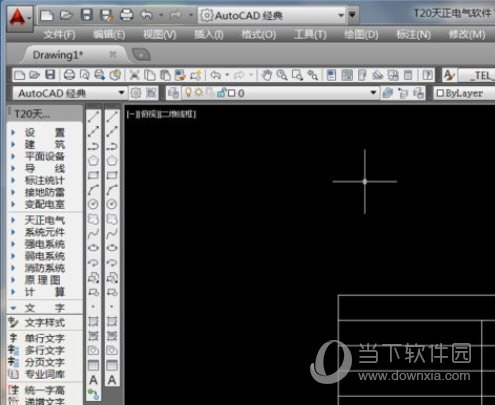Open the 插入(I) menu
The height and width of the screenshot is (405, 495).
pos(209,34)
